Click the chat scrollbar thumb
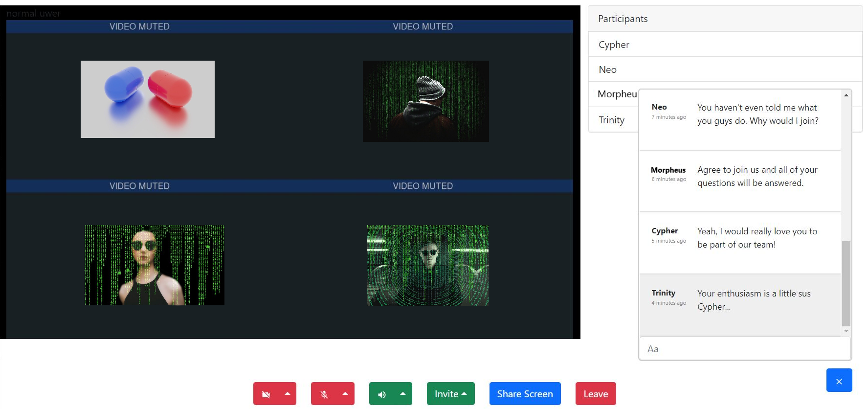This screenshot has height=409, width=868. 846,284
